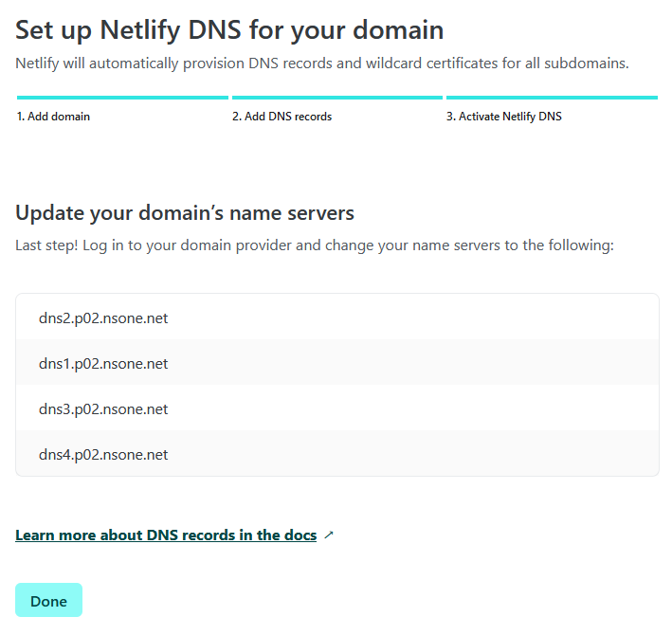
Task: Click the Done button
Action: pos(48,600)
